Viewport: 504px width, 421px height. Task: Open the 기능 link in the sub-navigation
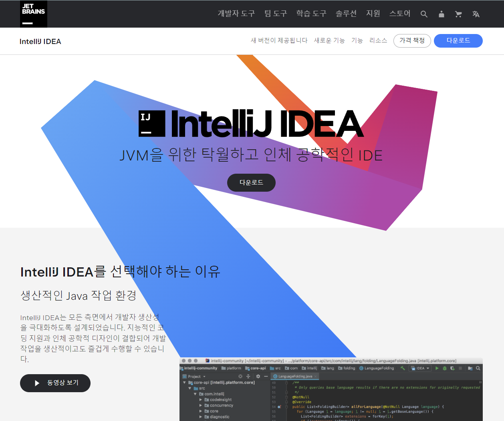(x=357, y=40)
